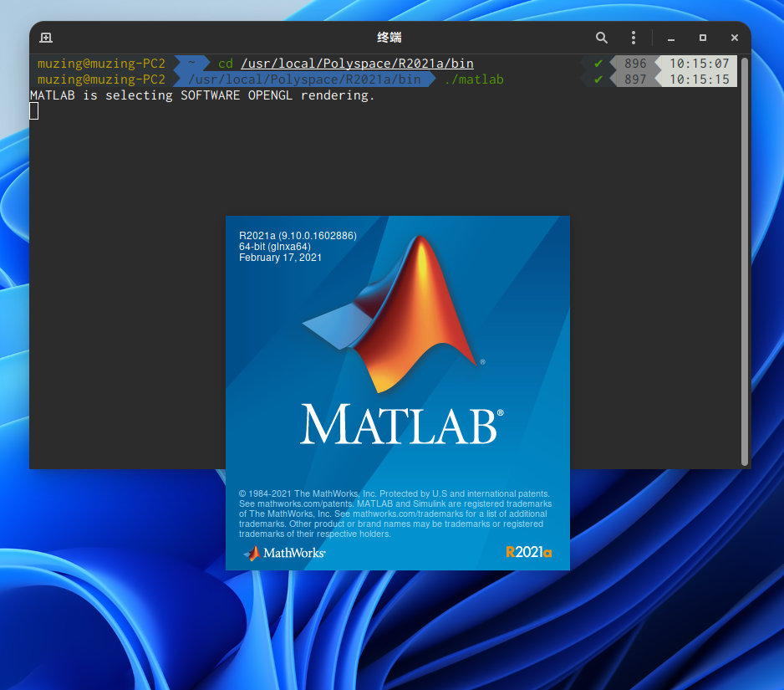Click the blinking terminal cursor block
This screenshot has height=690, width=784.
tap(33, 110)
